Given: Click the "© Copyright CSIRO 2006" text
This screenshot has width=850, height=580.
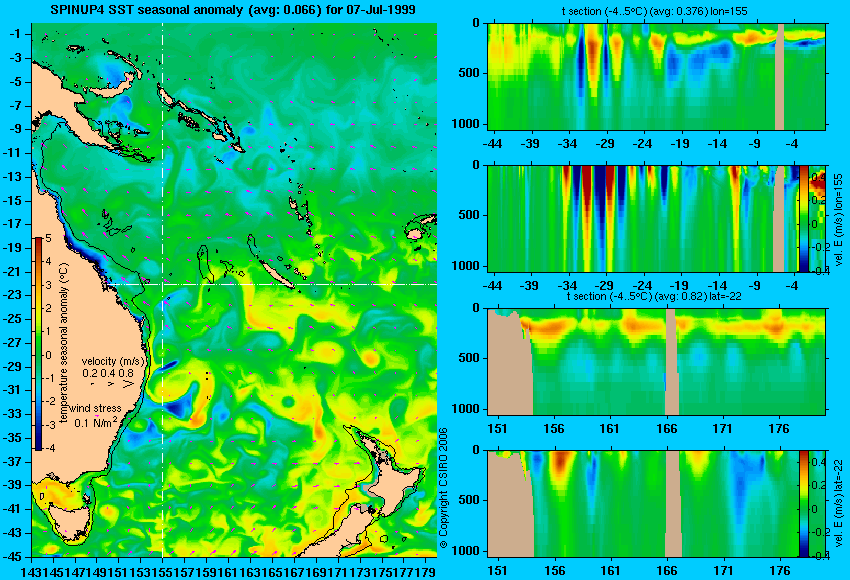Looking at the screenshot, I should tap(443, 488).
